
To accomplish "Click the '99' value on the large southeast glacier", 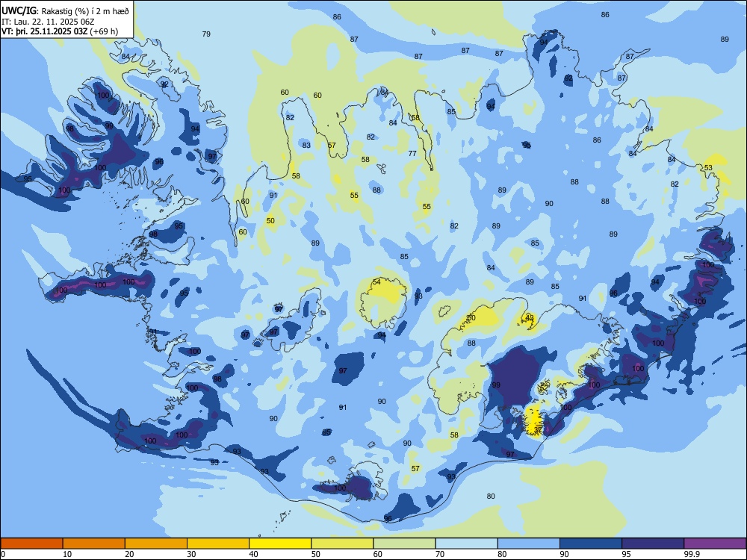I will [x=496, y=385].
